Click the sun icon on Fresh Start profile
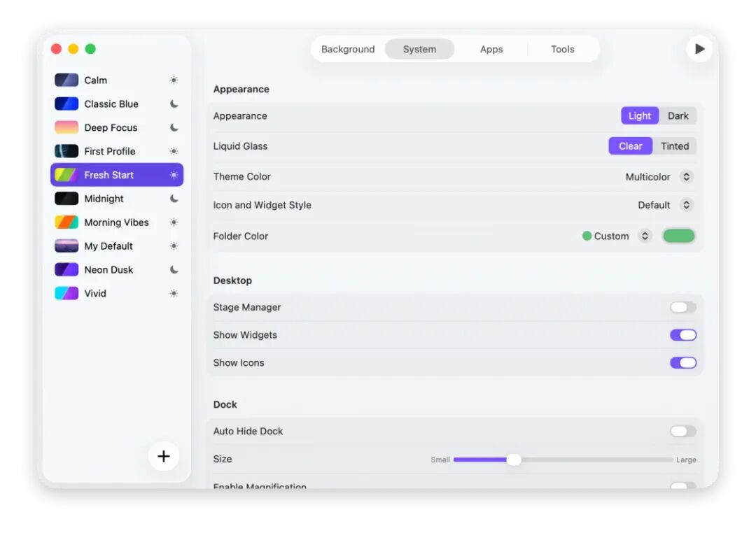The image size is (756, 533). [x=174, y=174]
